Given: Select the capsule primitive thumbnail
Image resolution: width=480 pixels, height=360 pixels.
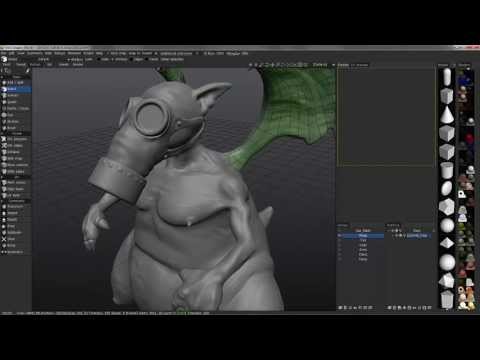Looking at the screenshot, I should (x=447, y=77).
